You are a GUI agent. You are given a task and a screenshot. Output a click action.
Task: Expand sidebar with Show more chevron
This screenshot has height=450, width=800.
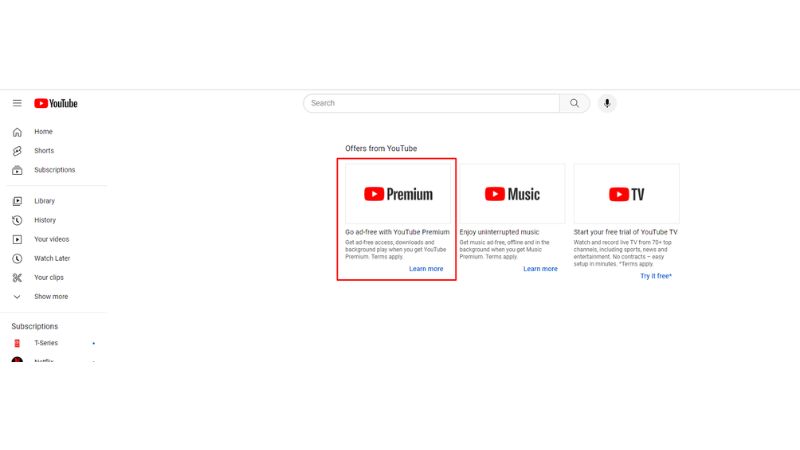pyautogui.click(x=17, y=296)
